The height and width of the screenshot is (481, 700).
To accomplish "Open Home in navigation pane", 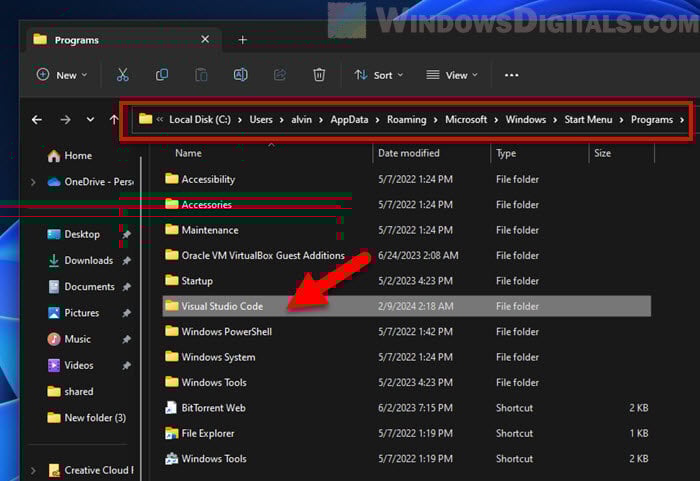I will click(x=70, y=155).
